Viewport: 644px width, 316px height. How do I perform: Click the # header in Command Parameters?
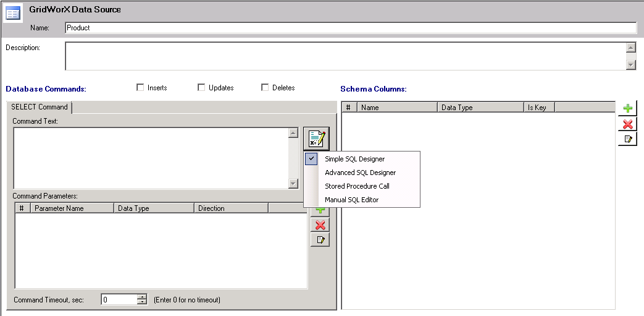(x=23, y=208)
